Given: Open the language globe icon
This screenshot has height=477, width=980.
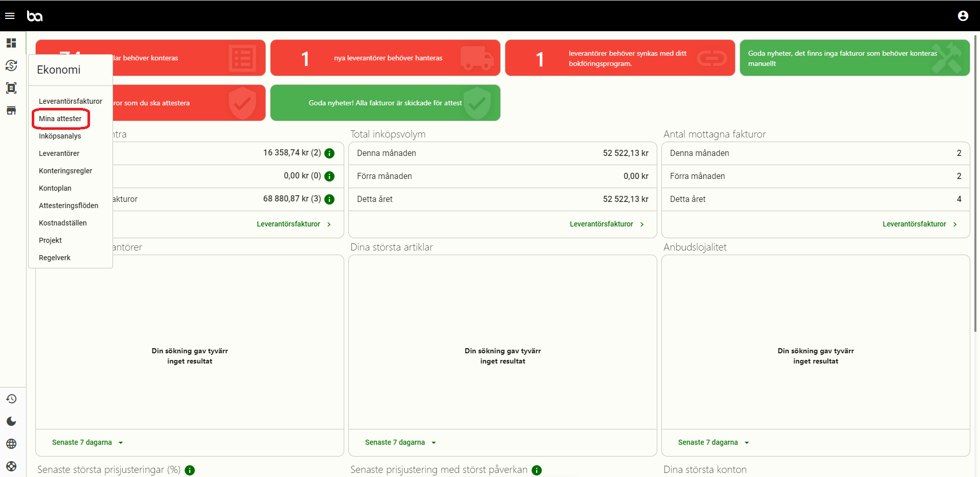Looking at the screenshot, I should coord(11,444).
